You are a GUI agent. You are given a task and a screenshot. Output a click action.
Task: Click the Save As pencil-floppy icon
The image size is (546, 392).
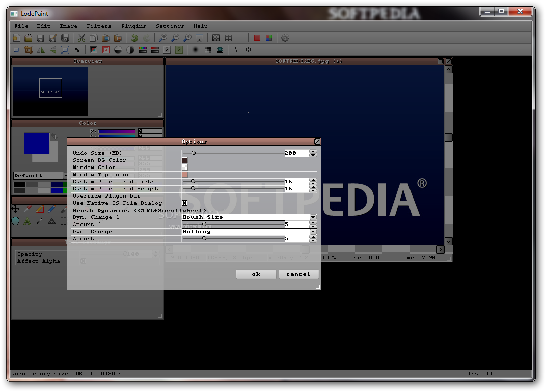(52, 38)
